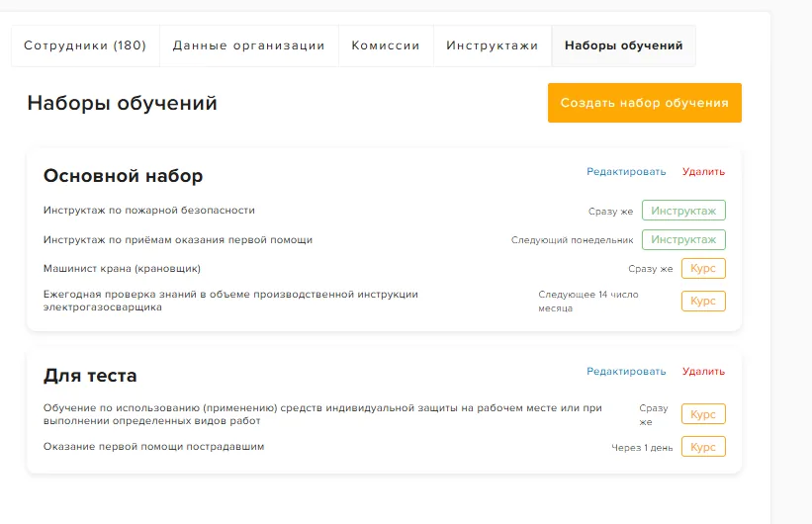Select Обучение по использованию средств защиты row
812x524 pixels.
(x=385, y=414)
